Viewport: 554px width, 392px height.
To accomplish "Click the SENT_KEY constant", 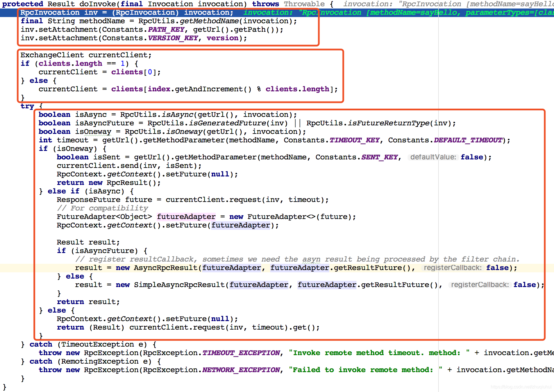I will 379,157.
